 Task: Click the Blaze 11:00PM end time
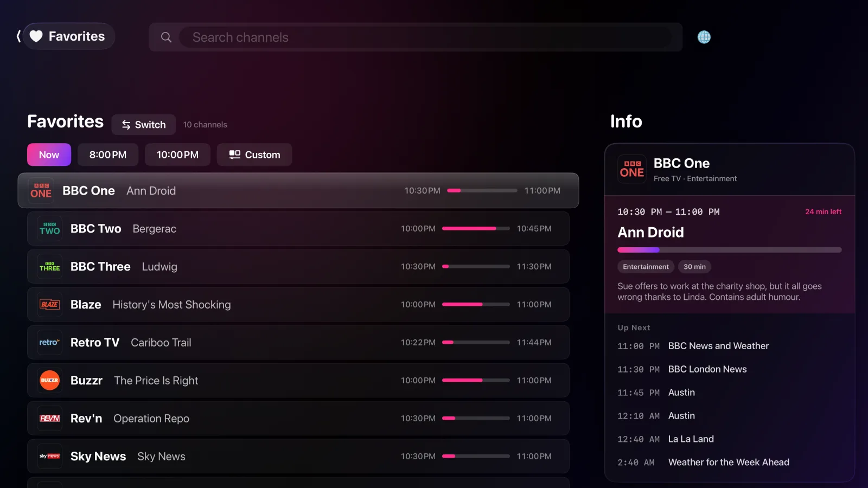(534, 305)
